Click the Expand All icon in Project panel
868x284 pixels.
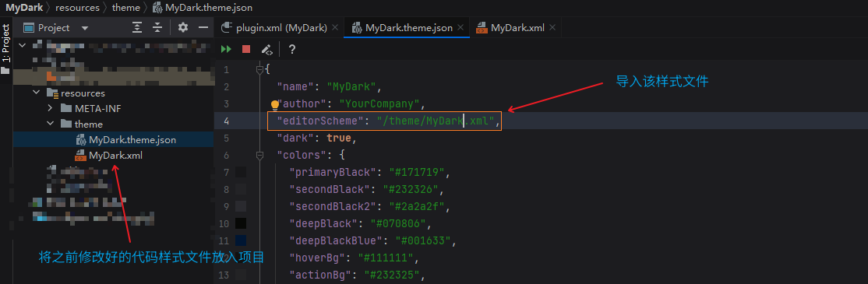(x=137, y=28)
